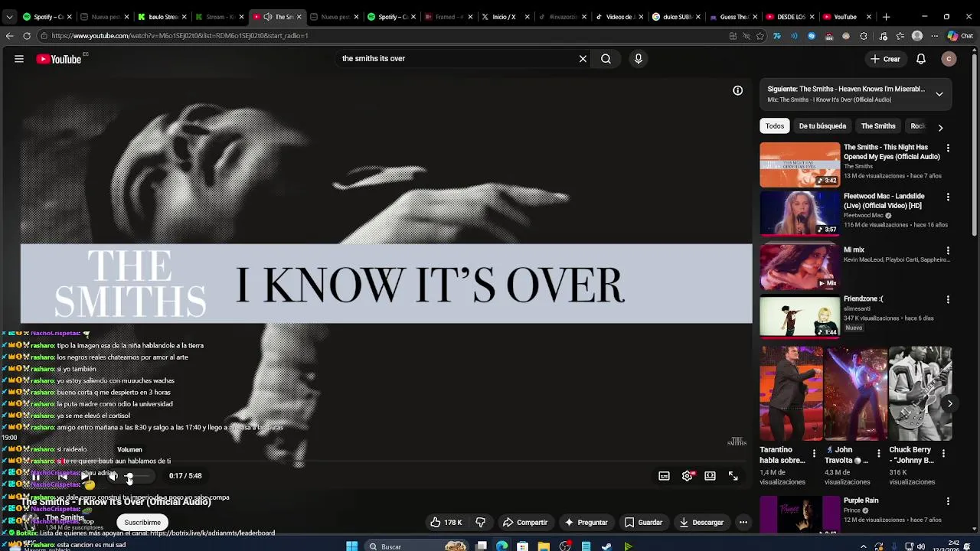The width and height of the screenshot is (980, 551).
Task: Open YouTube notifications bell
Action: point(921,59)
